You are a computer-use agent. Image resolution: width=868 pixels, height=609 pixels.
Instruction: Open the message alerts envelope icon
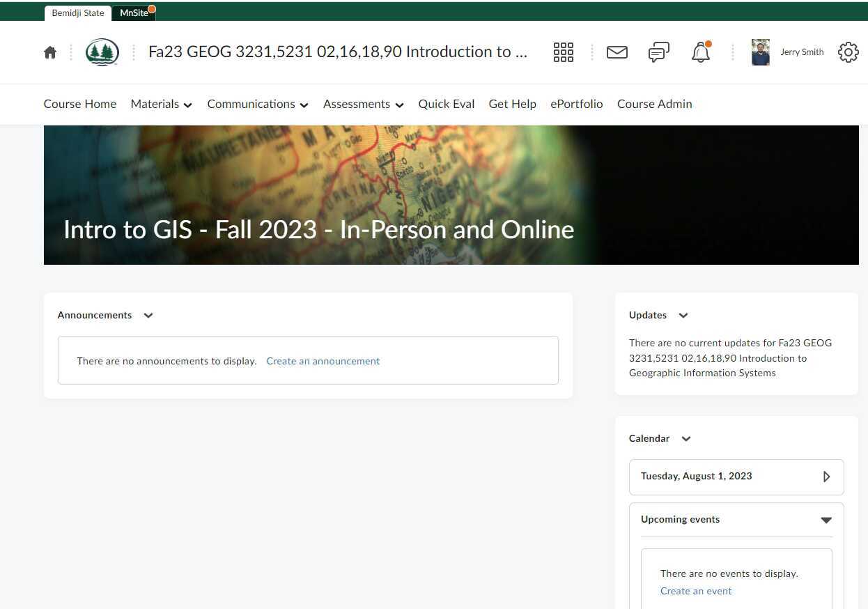[617, 52]
